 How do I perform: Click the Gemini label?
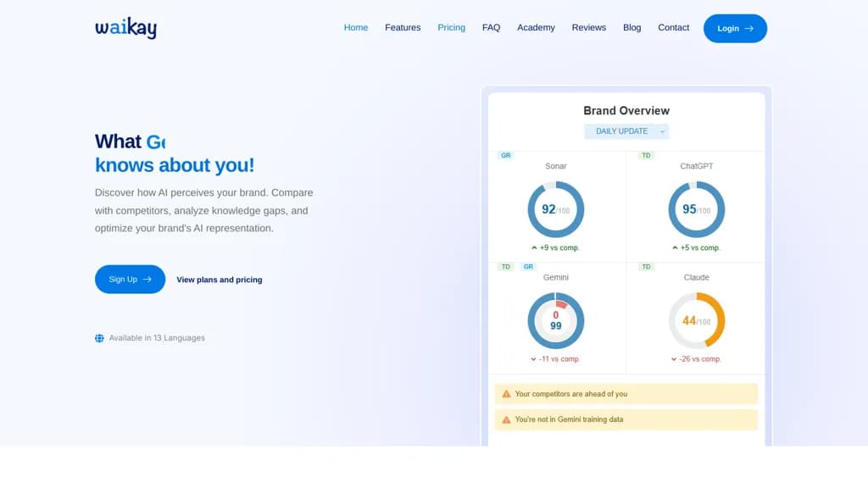pyautogui.click(x=556, y=277)
